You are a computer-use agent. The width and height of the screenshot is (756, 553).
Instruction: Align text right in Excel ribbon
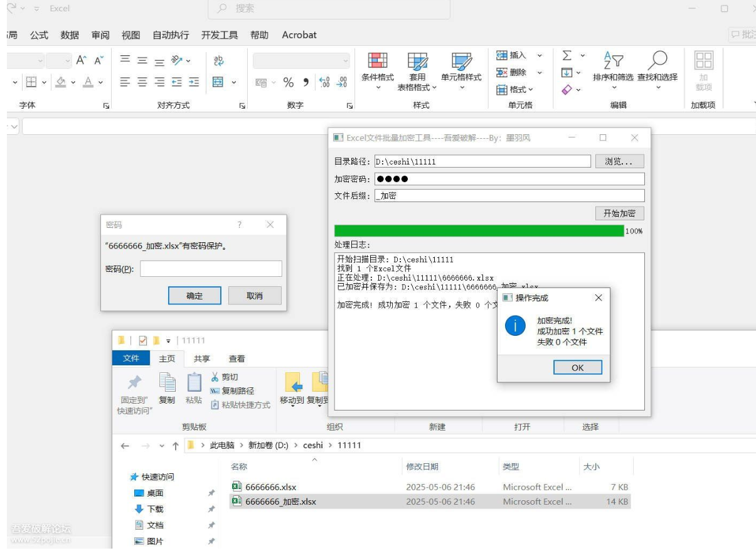pyautogui.click(x=161, y=82)
